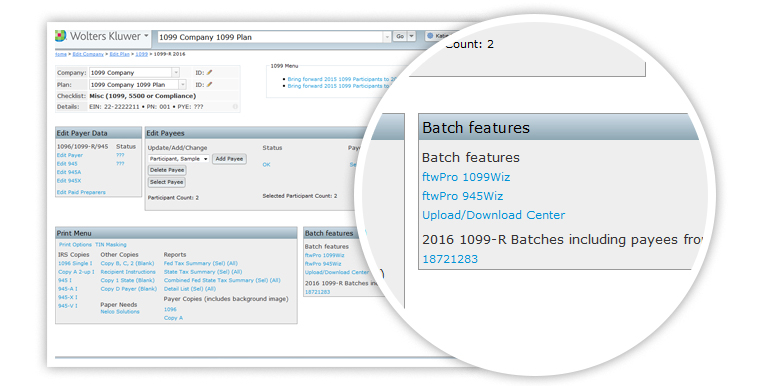
Task: Click the Edit Payer Data panel header
Action: (98, 133)
